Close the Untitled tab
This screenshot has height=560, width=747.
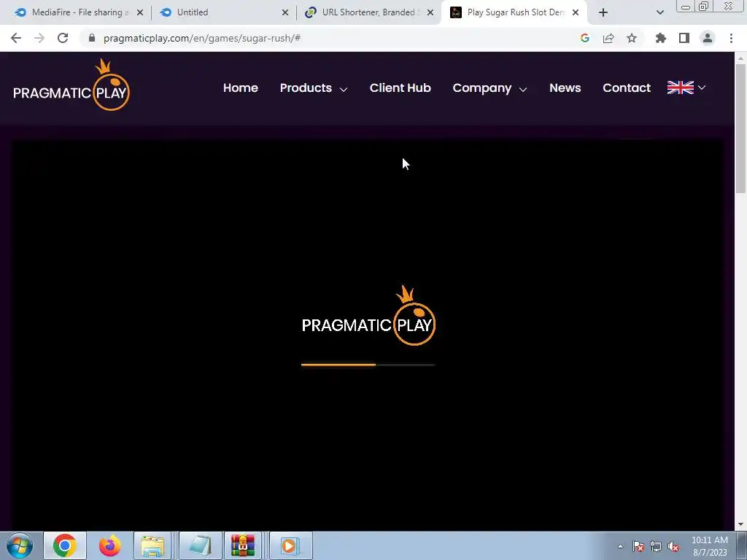[x=285, y=12]
